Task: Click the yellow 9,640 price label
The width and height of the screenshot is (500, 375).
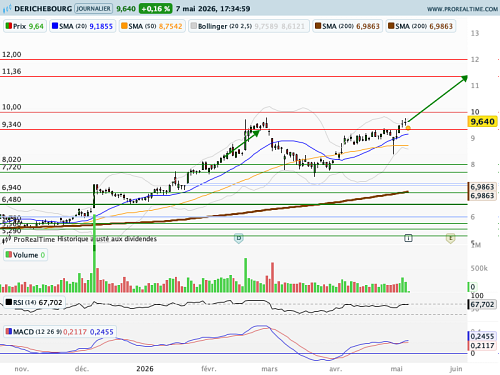Action: tap(483, 122)
